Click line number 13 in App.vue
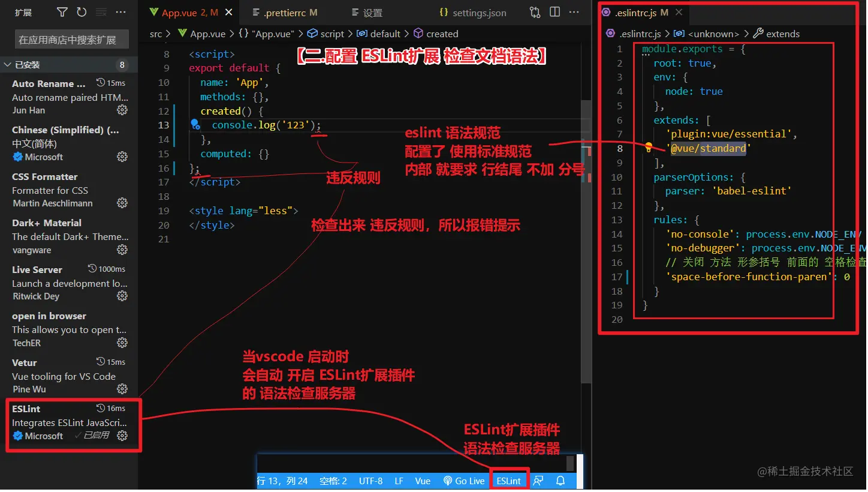The image size is (868, 492). click(163, 125)
